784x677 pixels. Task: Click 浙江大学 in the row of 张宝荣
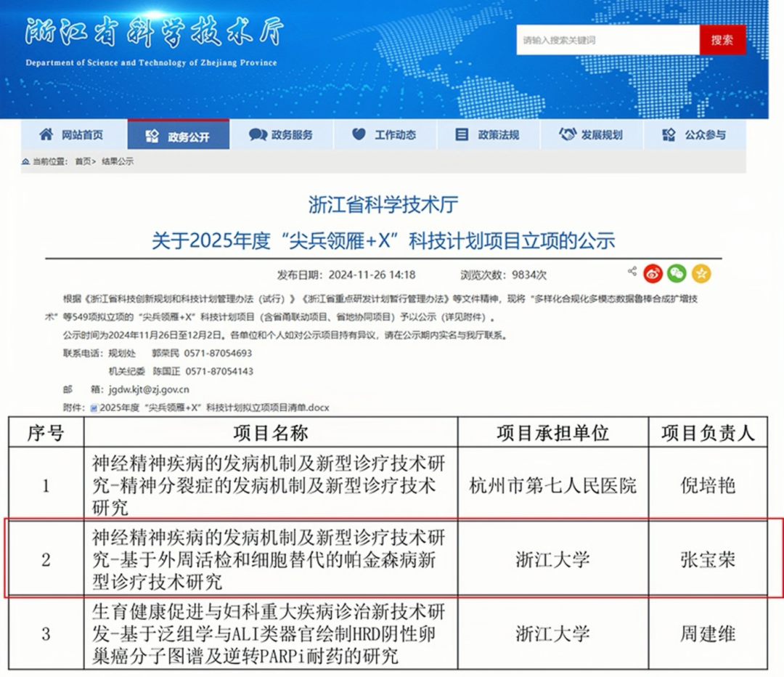click(552, 559)
